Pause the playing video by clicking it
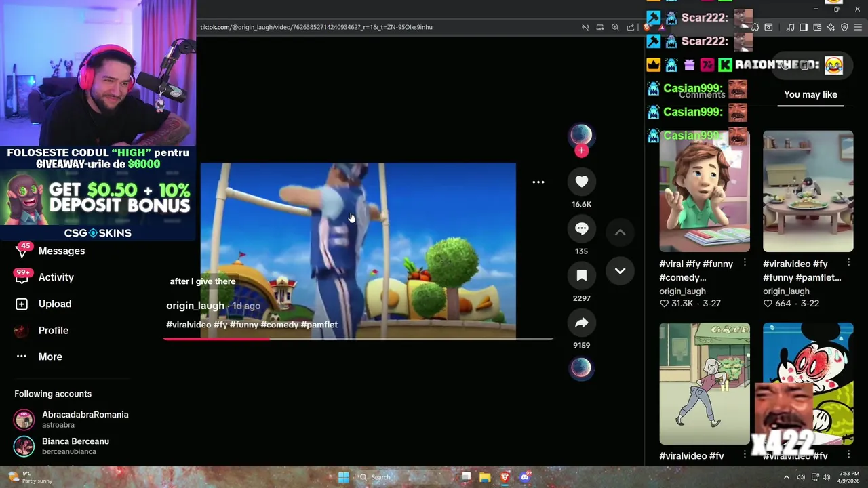Image resolution: width=868 pixels, height=488 pixels. [358, 250]
